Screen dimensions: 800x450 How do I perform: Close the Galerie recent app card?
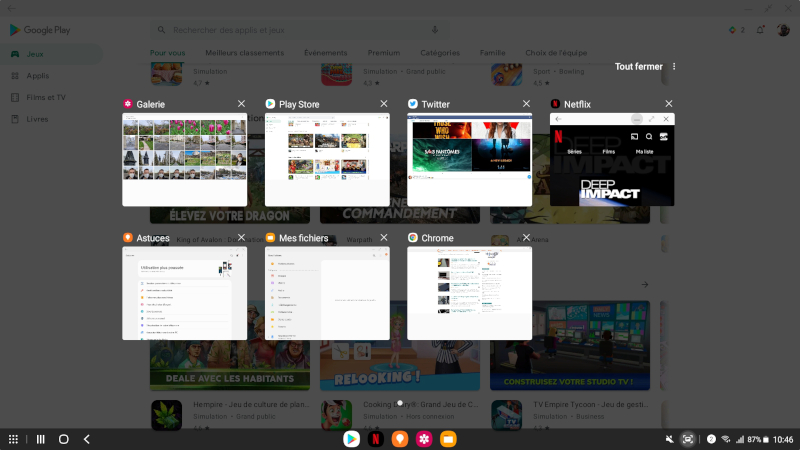(x=241, y=104)
